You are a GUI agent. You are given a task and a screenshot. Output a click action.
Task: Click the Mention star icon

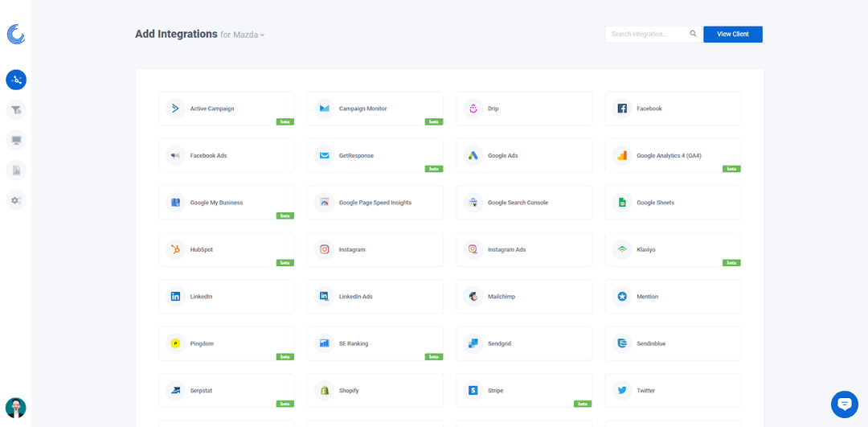pos(622,297)
